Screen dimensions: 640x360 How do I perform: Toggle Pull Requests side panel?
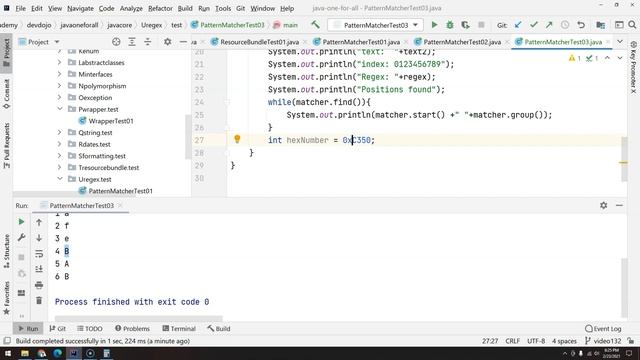(7, 146)
